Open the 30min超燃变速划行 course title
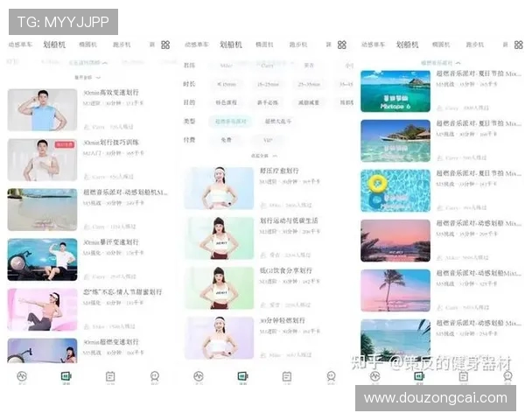525x420 pixels. pyautogui.click(x=111, y=342)
